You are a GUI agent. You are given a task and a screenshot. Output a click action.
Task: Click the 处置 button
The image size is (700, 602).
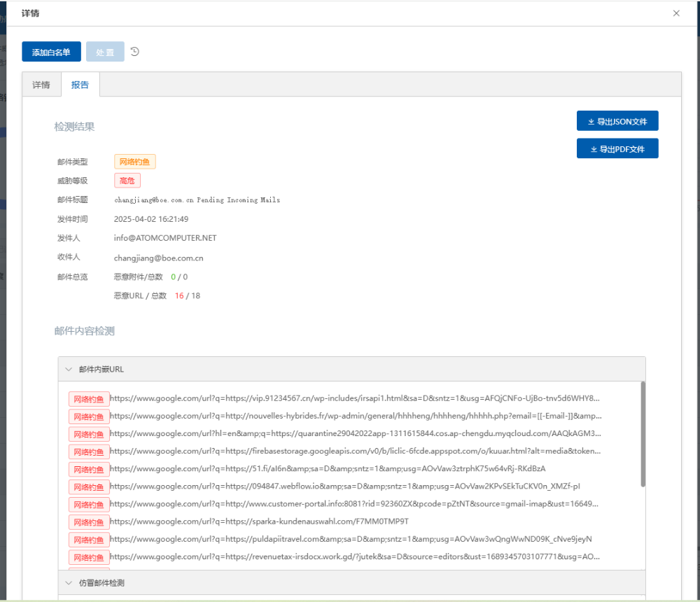tap(105, 52)
